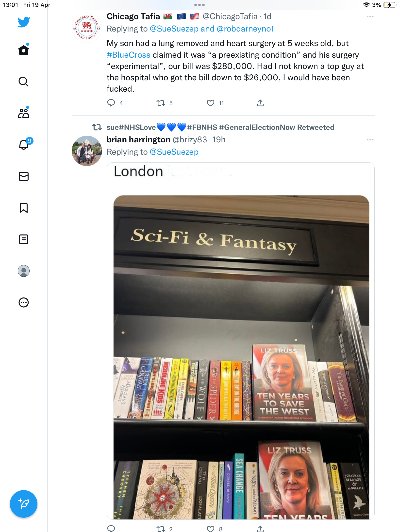This screenshot has width=399, height=532.
Task: Like brian harrington's tweet
Action: tap(210, 529)
